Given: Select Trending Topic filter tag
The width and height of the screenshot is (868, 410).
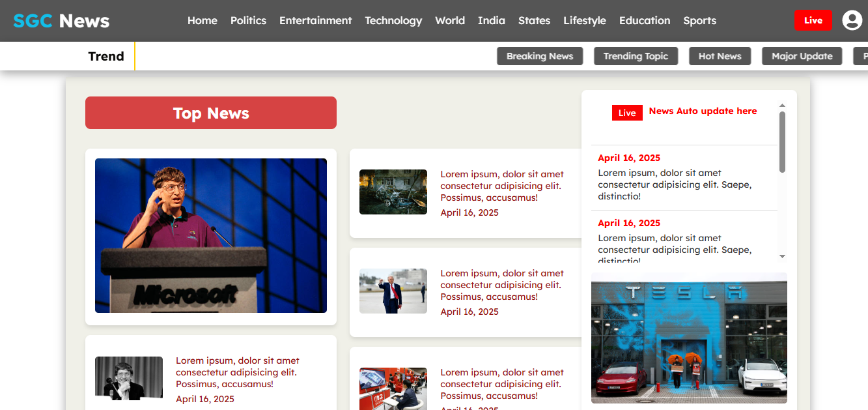Looking at the screenshot, I should [x=636, y=56].
